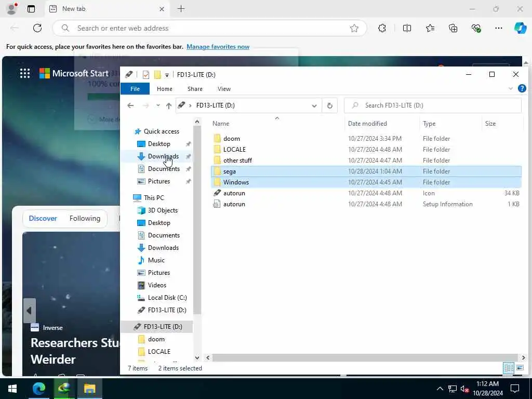The width and height of the screenshot is (532, 399).
Task: Close the New tab tab
Action: [x=162, y=9]
